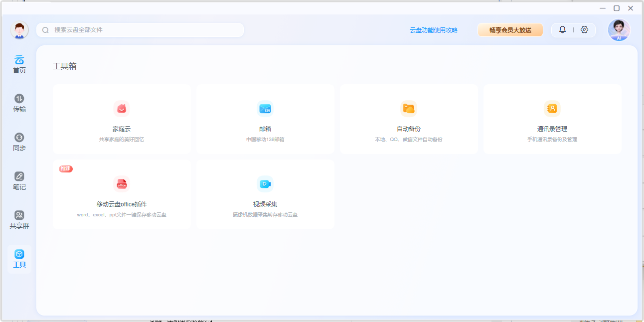Open settings gear icon
The height and width of the screenshot is (322, 644).
point(584,30)
